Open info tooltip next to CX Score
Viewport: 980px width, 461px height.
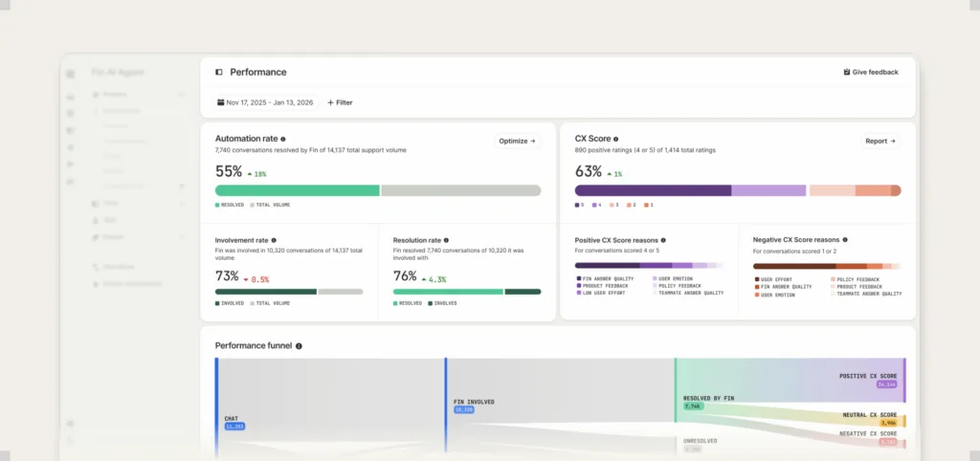coord(615,140)
